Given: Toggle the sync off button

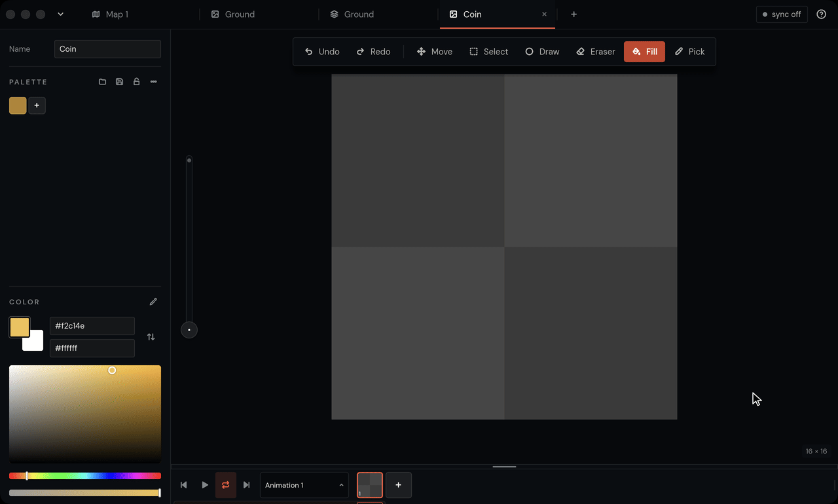Looking at the screenshot, I should click(782, 14).
